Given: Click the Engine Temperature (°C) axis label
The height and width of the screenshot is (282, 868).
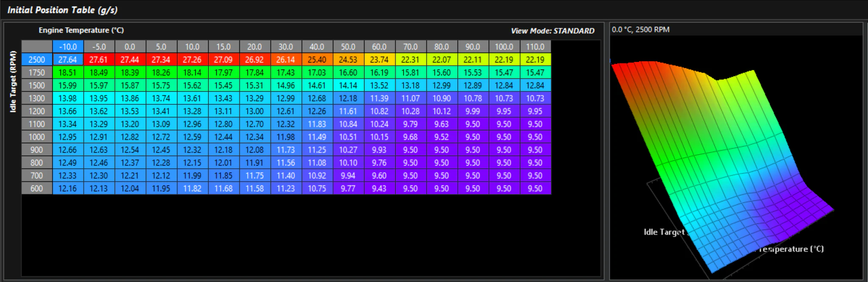Looking at the screenshot, I should point(81,30).
